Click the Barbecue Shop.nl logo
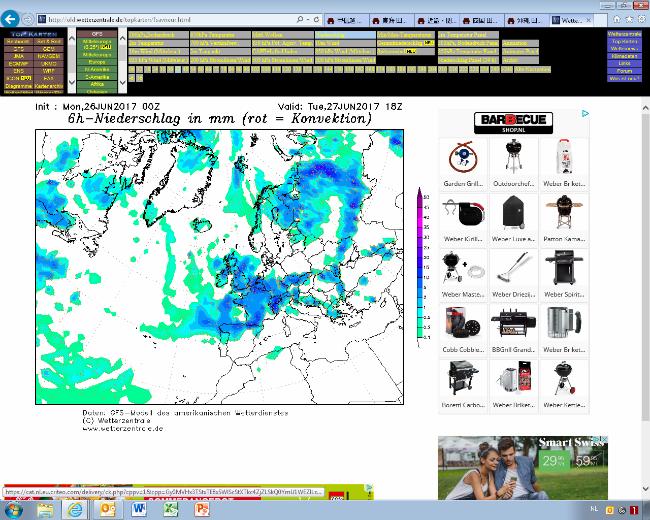The width and height of the screenshot is (650, 520). [513, 122]
